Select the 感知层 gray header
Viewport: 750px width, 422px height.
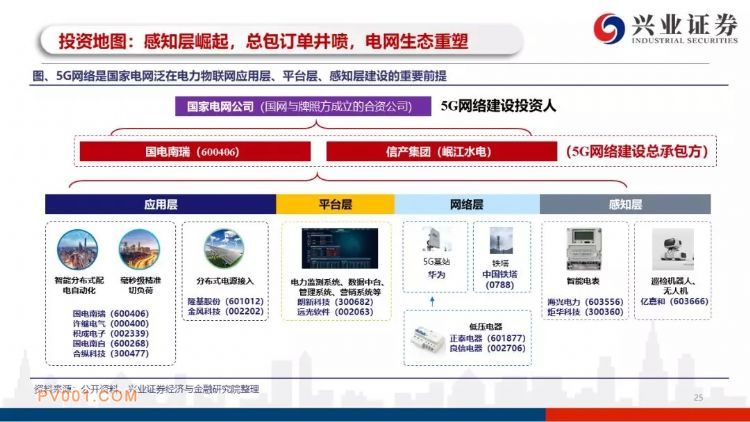(x=625, y=204)
